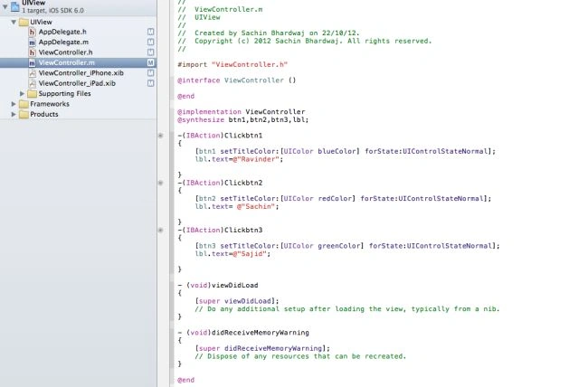Open ViewController_iPhone.xib in the navigator
This screenshot has width=588, height=387.
(x=81, y=72)
